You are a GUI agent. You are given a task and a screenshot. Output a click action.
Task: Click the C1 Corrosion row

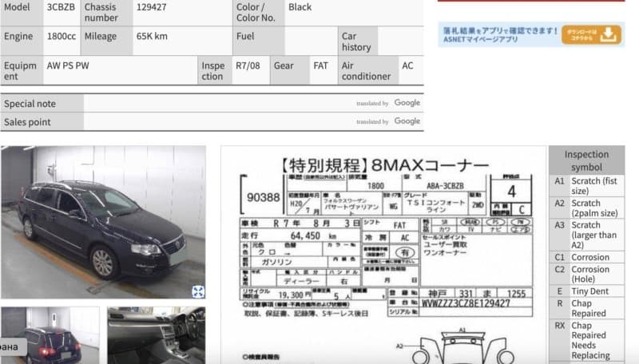586,257
